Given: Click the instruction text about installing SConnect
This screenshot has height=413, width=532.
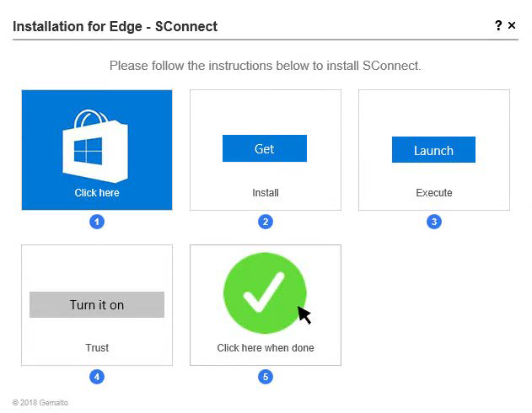Looking at the screenshot, I should (265, 66).
